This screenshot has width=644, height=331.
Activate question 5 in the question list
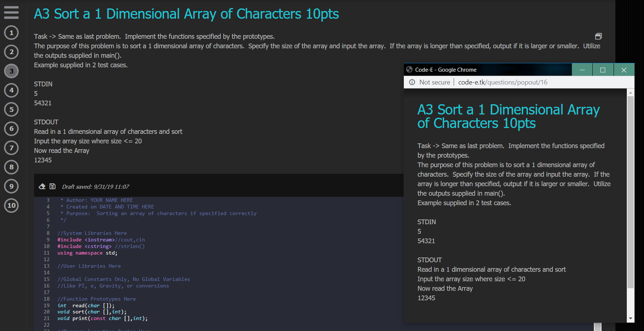tap(11, 109)
